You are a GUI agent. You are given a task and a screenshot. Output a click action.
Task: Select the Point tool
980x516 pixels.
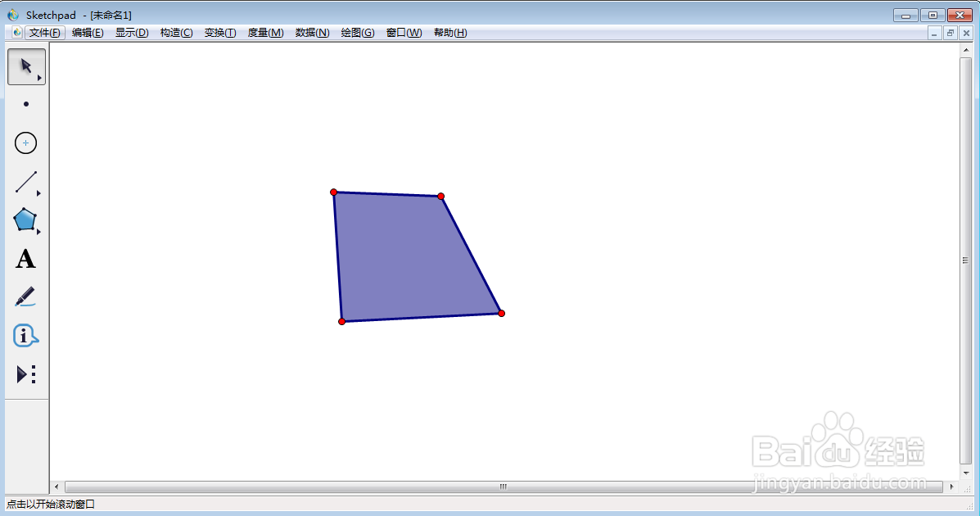pos(25,105)
